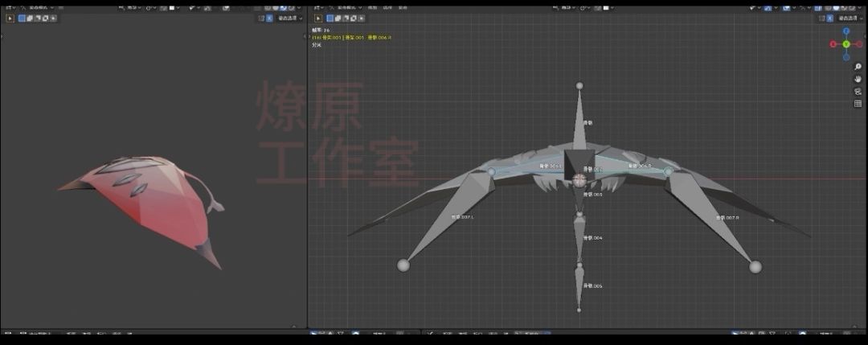
Task: Click the zoom magnifier navigation icon
Action: pos(858,67)
